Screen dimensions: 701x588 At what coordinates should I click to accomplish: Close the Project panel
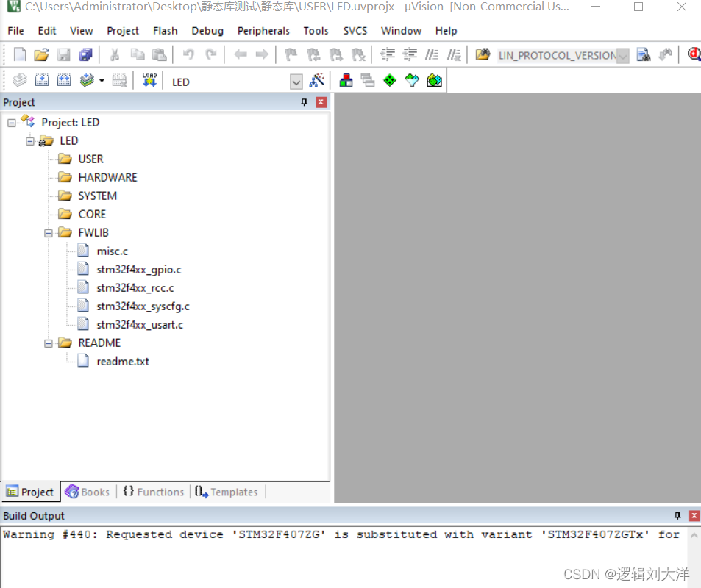[x=321, y=102]
